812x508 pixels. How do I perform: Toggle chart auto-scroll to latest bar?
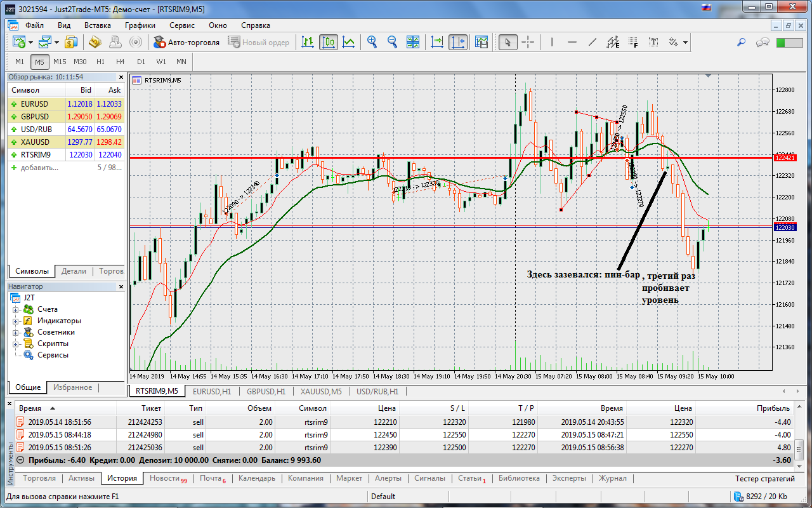437,43
